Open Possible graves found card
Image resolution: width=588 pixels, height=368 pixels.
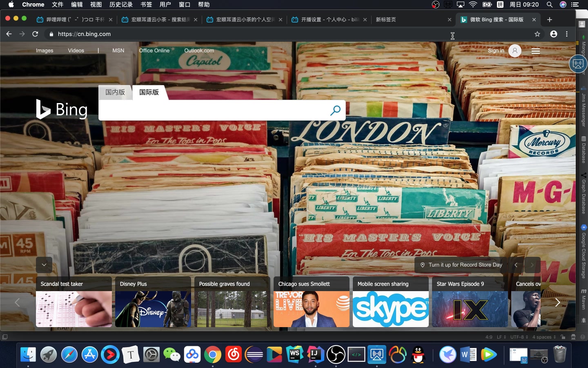232,302
